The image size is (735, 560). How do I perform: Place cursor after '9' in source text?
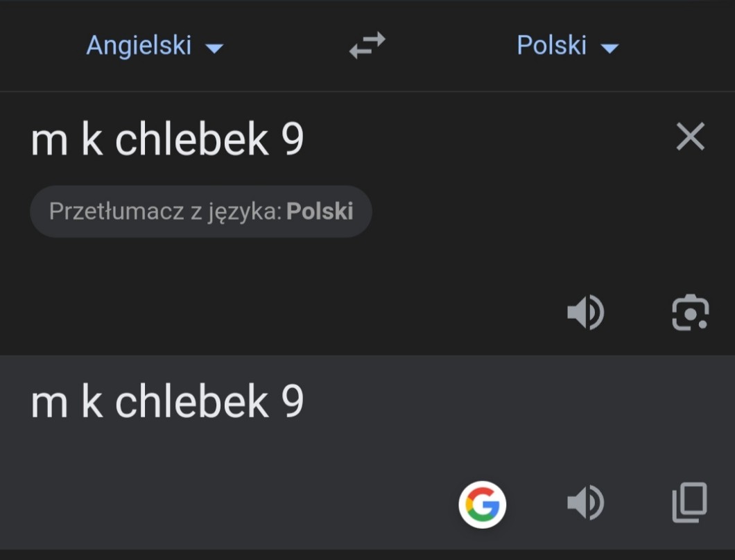(305, 140)
